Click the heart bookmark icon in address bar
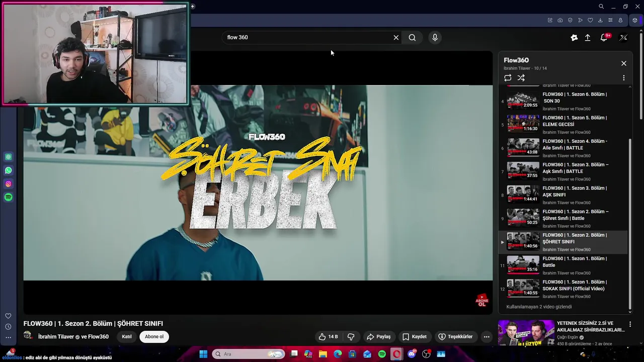Viewport: 644px width, 362px height. (590, 20)
